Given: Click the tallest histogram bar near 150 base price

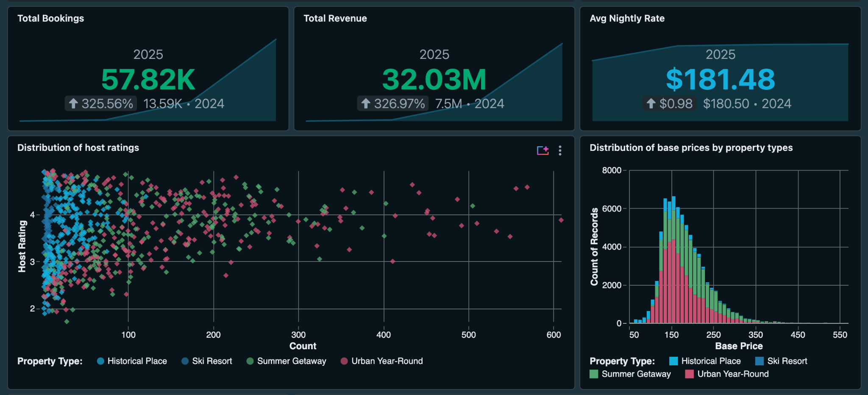Looking at the screenshot, I should click(673, 259).
